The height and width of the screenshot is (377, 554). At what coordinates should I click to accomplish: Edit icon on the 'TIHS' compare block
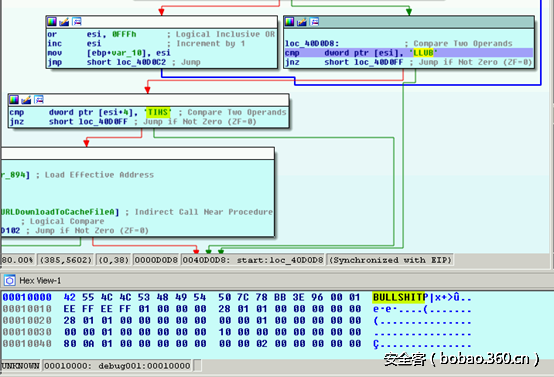26,100
